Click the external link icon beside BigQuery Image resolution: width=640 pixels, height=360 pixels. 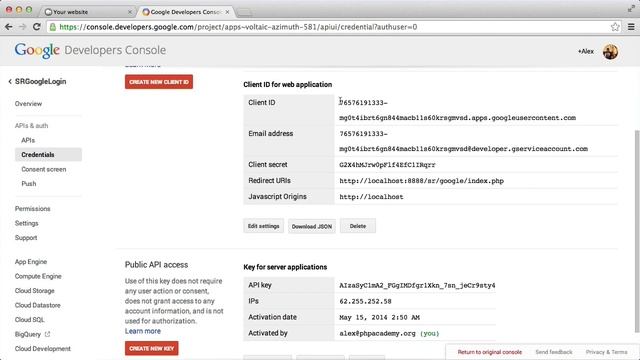(47, 334)
